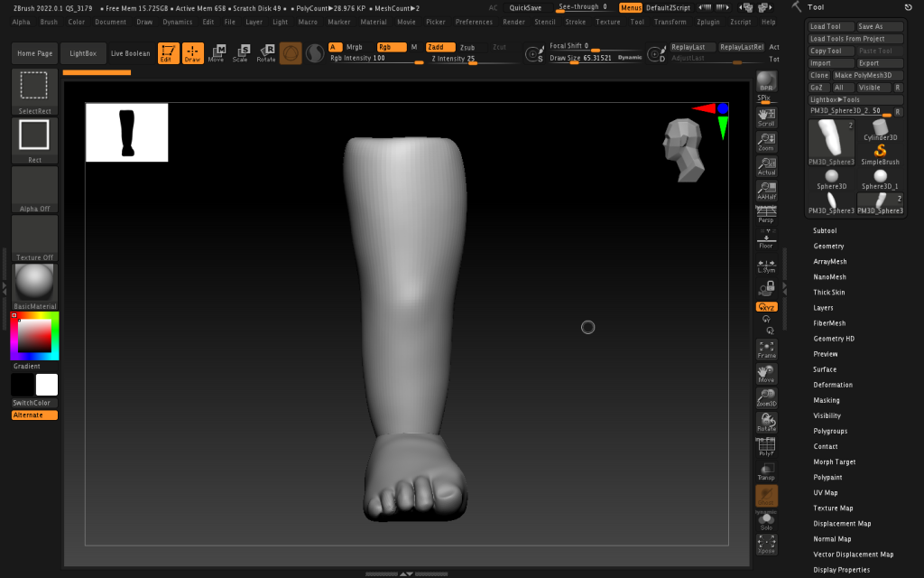
Task: Switch to the Move gizmo icon
Action: pos(217,53)
